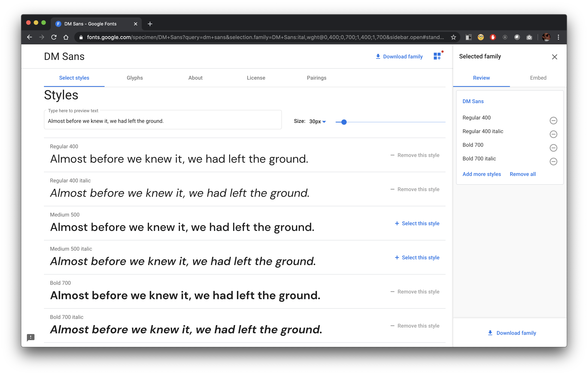Open the Pairings tab
Viewport: 588px width, 375px height.
316,78
